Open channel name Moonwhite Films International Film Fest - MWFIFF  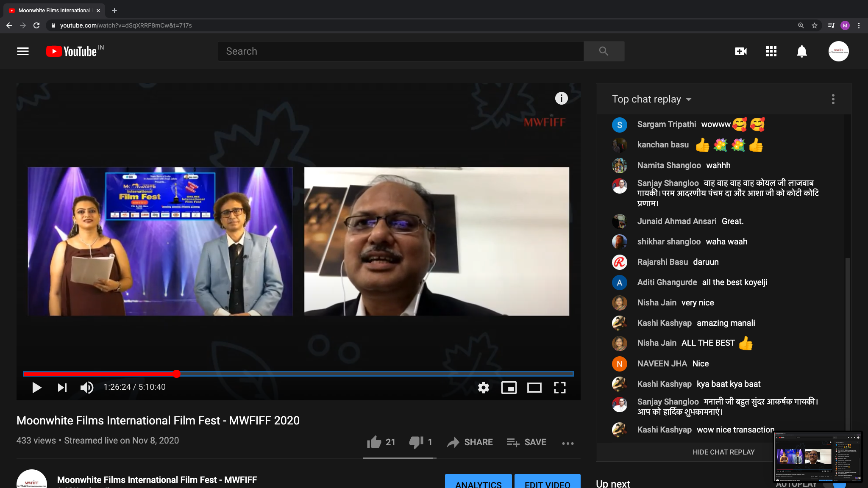coord(157,480)
